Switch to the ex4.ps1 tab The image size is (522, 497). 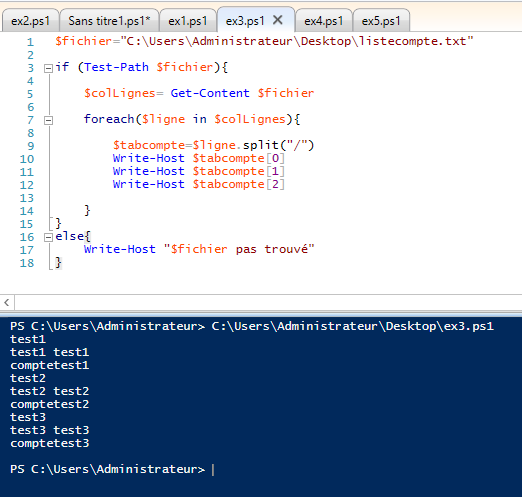pos(323,21)
